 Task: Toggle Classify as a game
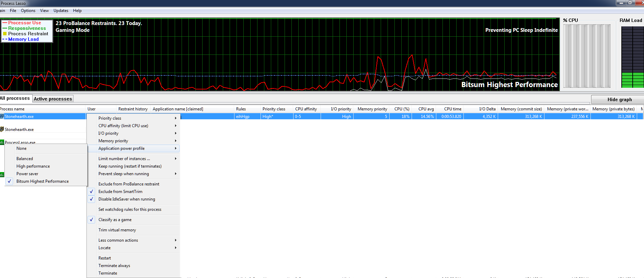(x=115, y=220)
